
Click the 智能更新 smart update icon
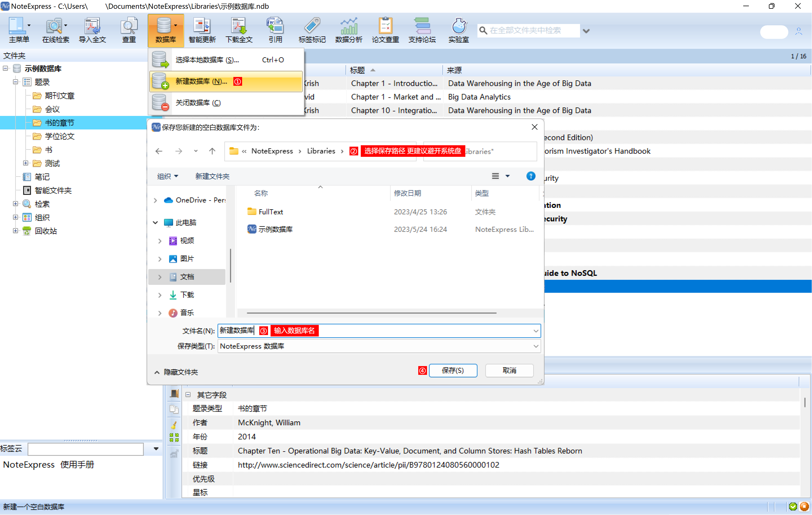coord(202,30)
